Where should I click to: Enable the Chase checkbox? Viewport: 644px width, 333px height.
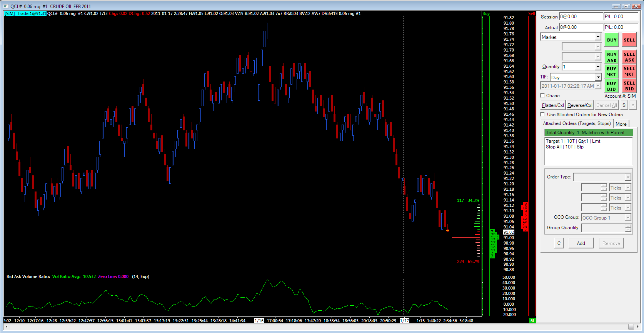point(542,95)
